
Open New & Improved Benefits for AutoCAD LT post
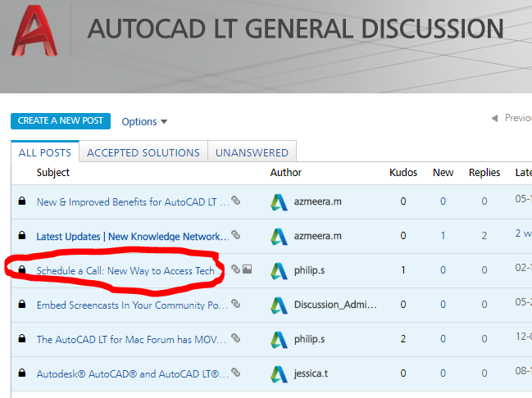133,201
